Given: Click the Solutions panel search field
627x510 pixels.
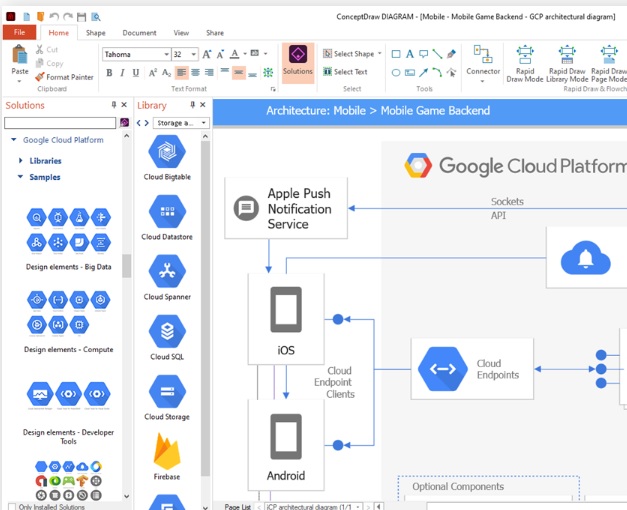Looking at the screenshot, I should click(x=60, y=123).
